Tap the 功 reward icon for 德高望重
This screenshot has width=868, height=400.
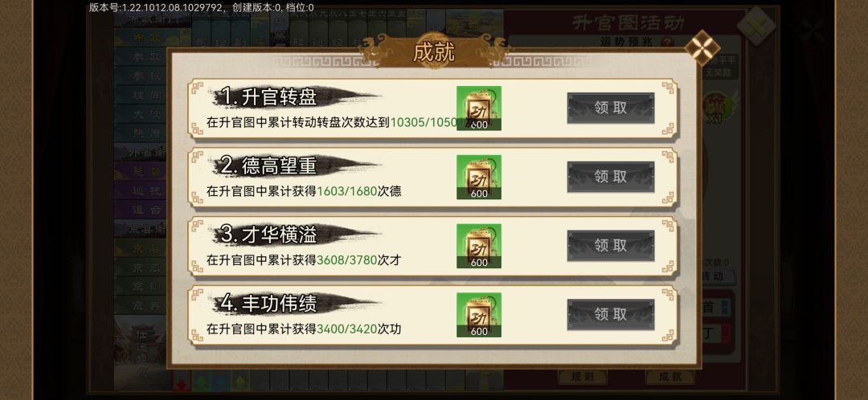click(479, 177)
